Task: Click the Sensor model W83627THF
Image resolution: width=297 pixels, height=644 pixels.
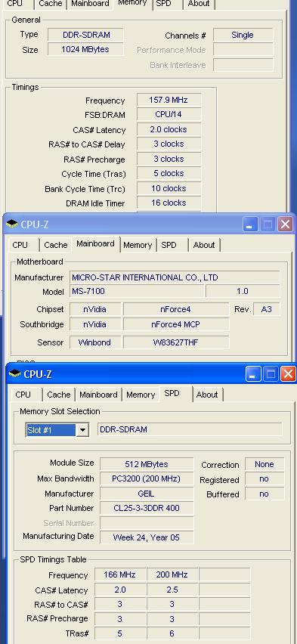Action: click(x=176, y=342)
